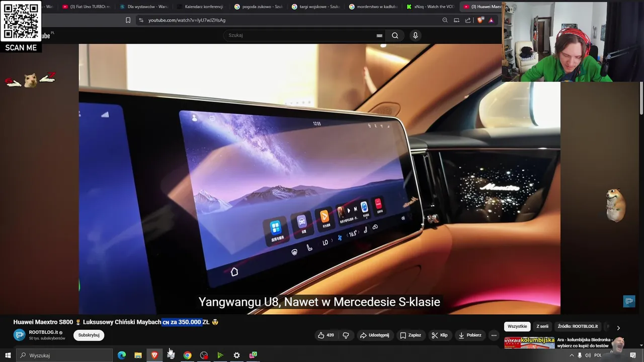Open File Explorer from the taskbar
The height and width of the screenshot is (362, 644).
(x=138, y=355)
